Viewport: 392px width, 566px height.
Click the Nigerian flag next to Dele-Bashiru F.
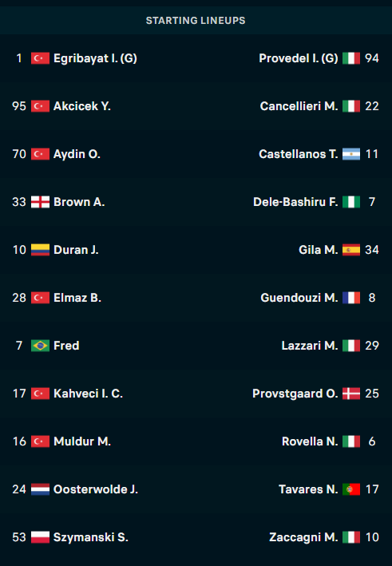(351, 202)
